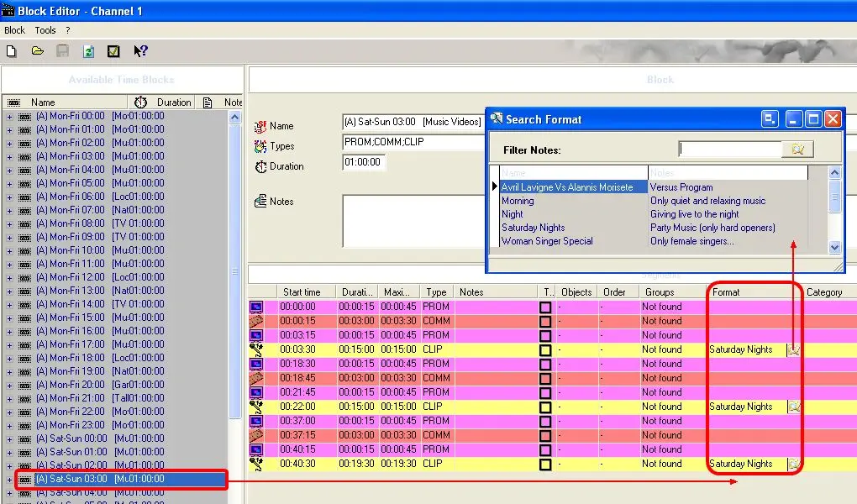Open format search for the 00:03:30 CLIP row
Screen dimensions: 857x504
coord(793,349)
